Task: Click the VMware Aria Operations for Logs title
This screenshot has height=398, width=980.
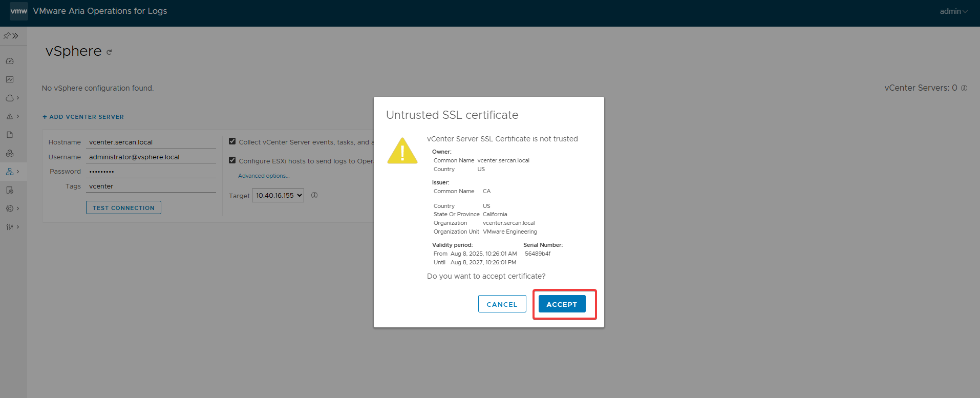Action: [x=100, y=11]
